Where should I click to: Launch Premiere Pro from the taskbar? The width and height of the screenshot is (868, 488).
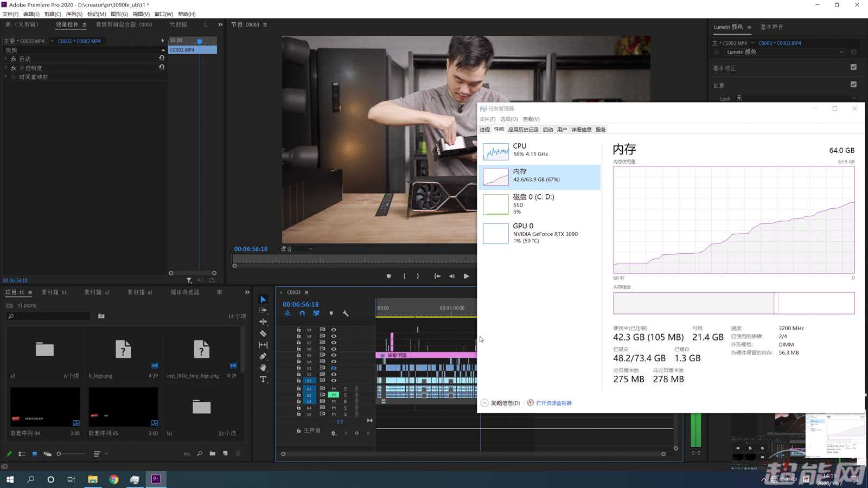[156, 479]
